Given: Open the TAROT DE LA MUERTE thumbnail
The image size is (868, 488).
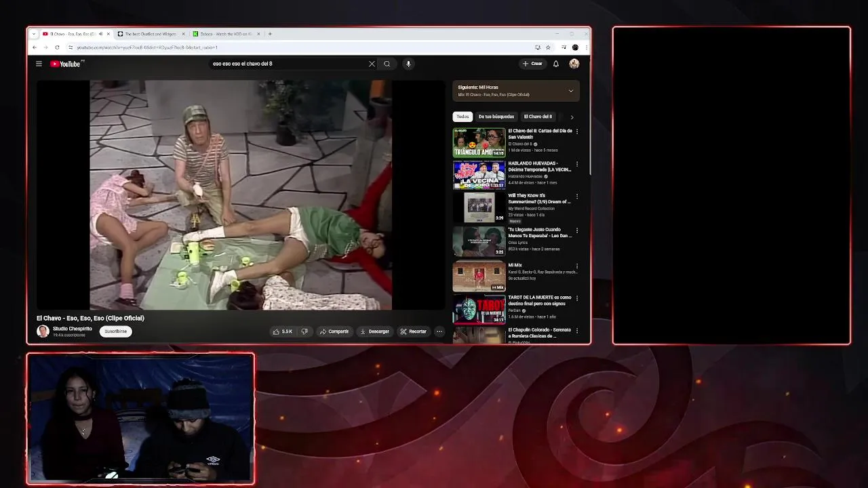Looking at the screenshot, I should click(x=479, y=310).
